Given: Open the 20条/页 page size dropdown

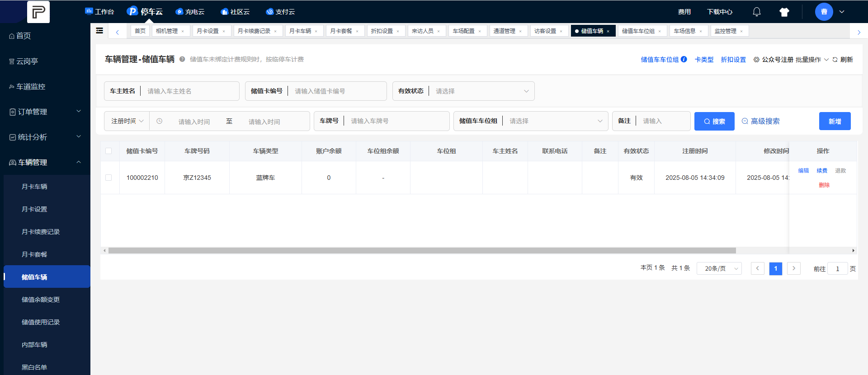Looking at the screenshot, I should [719, 268].
